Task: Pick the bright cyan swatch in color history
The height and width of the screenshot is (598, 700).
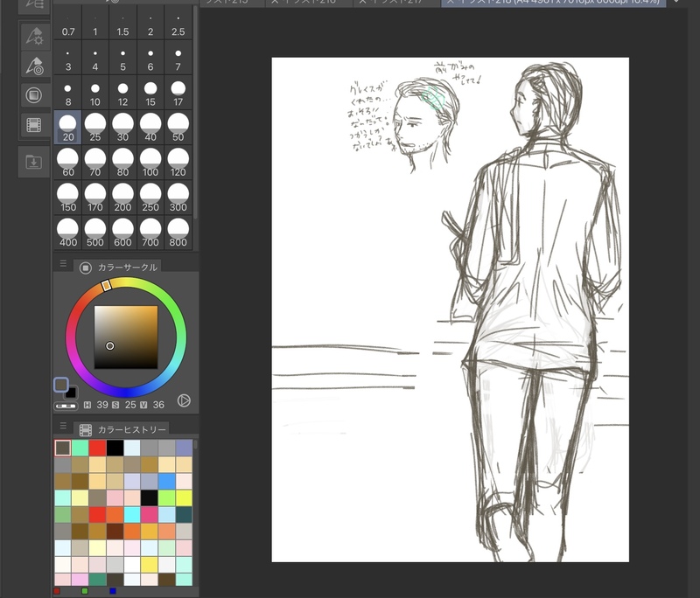Action: [132, 515]
